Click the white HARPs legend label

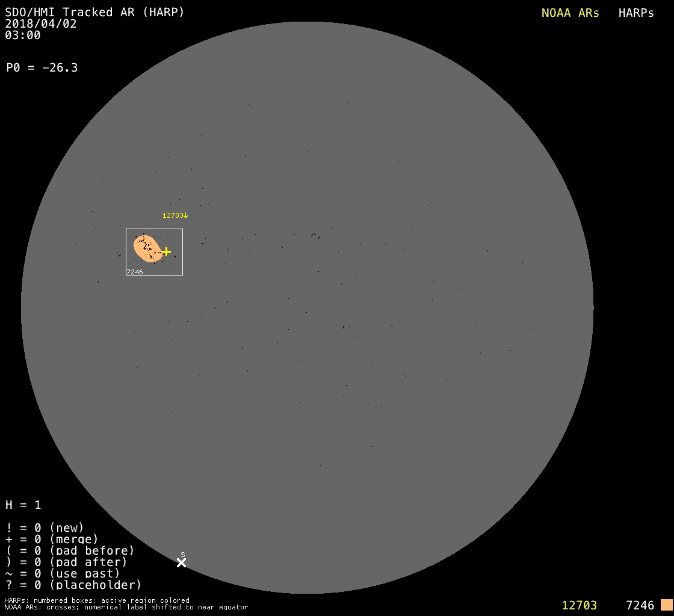click(636, 13)
